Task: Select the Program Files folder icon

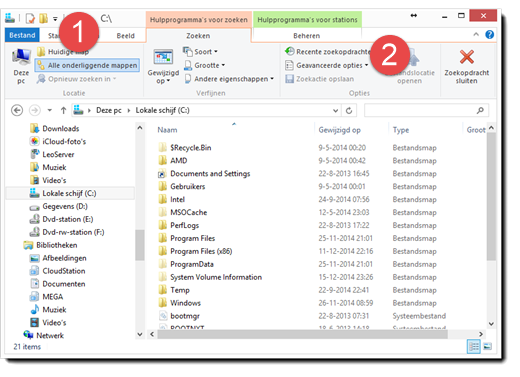Action: click(162, 238)
